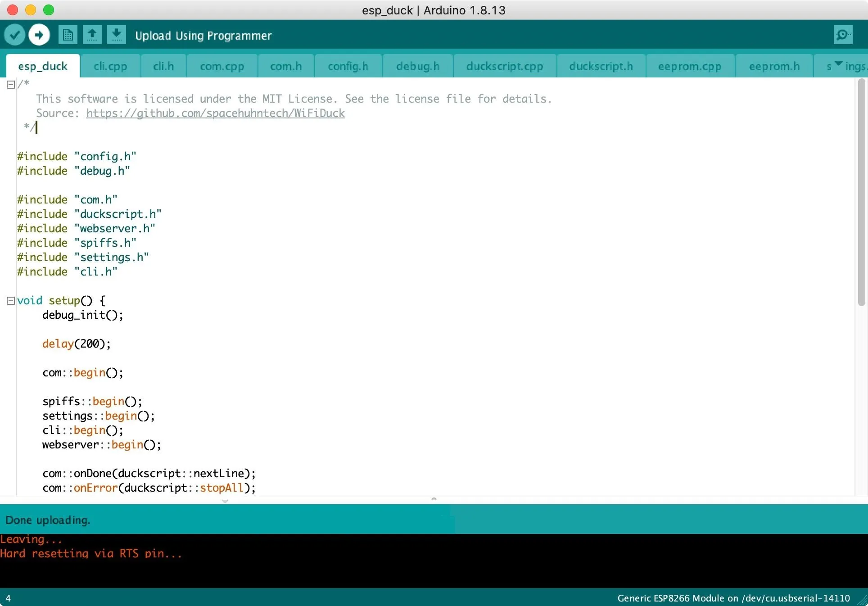Image resolution: width=868 pixels, height=606 pixels.
Task: Click the spiffs::begin(); line
Action: coord(92,402)
